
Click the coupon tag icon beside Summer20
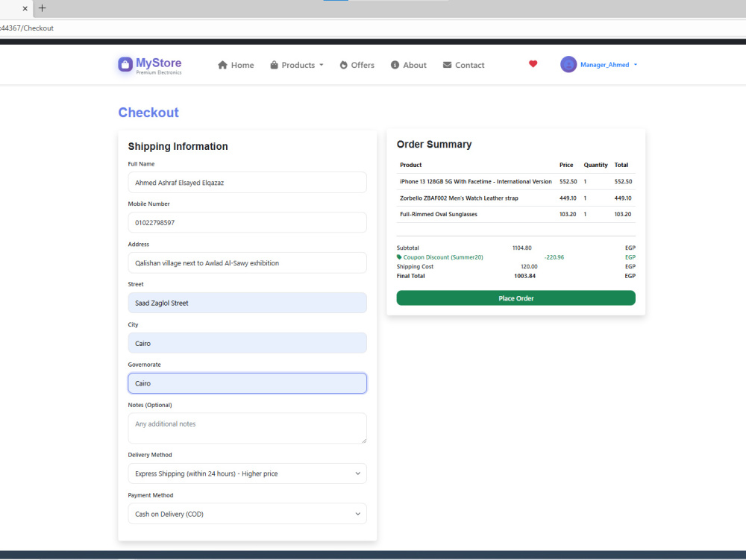pos(399,257)
